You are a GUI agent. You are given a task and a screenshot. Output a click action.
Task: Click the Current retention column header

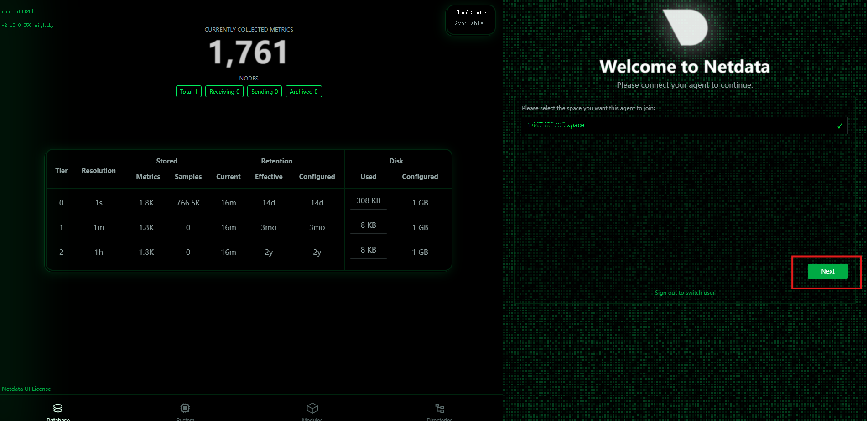tap(229, 177)
